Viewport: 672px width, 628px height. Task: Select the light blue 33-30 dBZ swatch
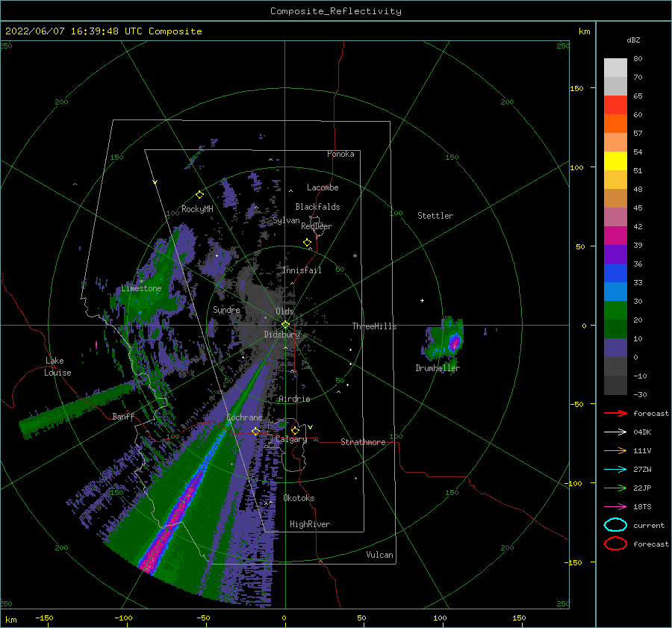coord(615,292)
